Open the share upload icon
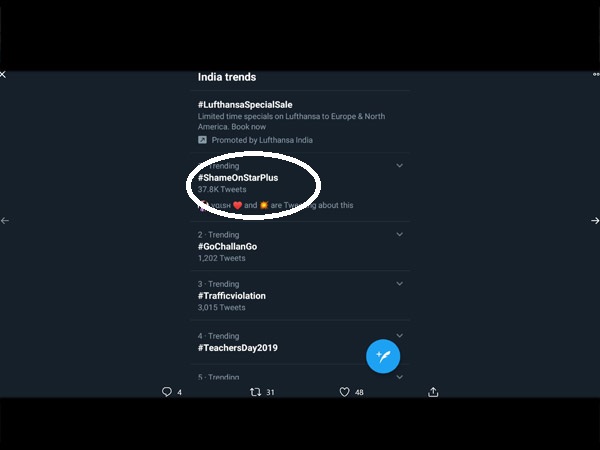The image size is (600, 450). point(433,392)
